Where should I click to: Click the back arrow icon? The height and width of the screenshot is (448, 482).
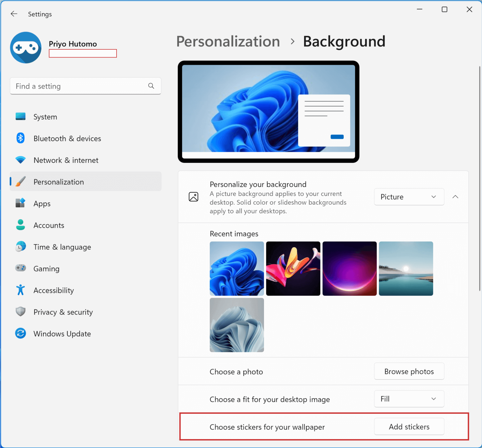14,14
